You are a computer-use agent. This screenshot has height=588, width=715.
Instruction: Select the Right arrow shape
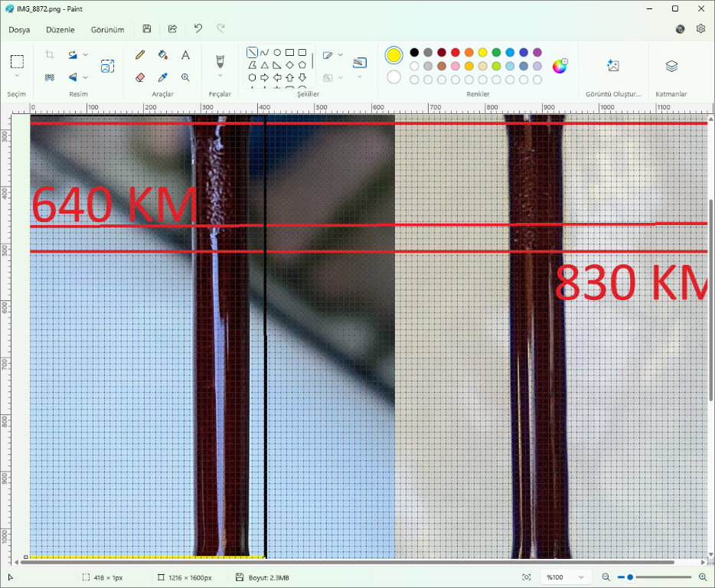[x=264, y=77]
